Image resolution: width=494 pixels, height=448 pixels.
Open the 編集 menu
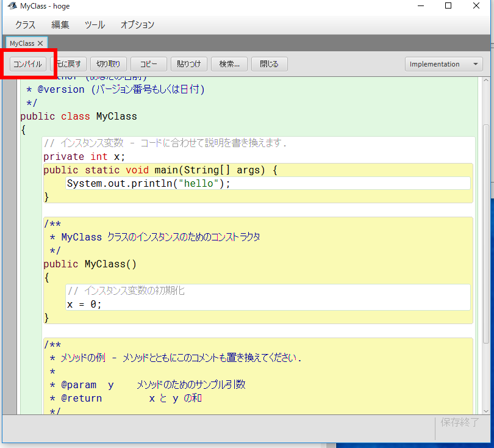pos(60,24)
